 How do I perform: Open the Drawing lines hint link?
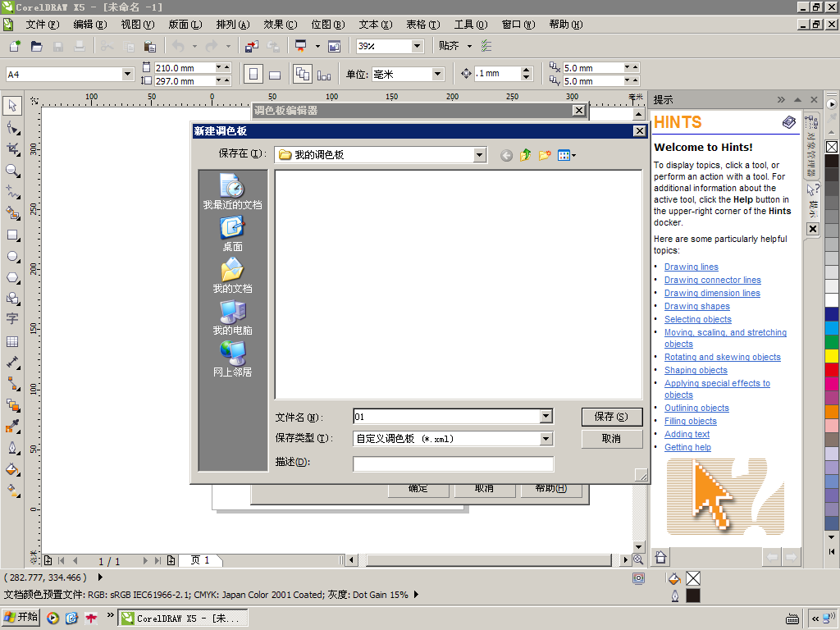(x=691, y=267)
